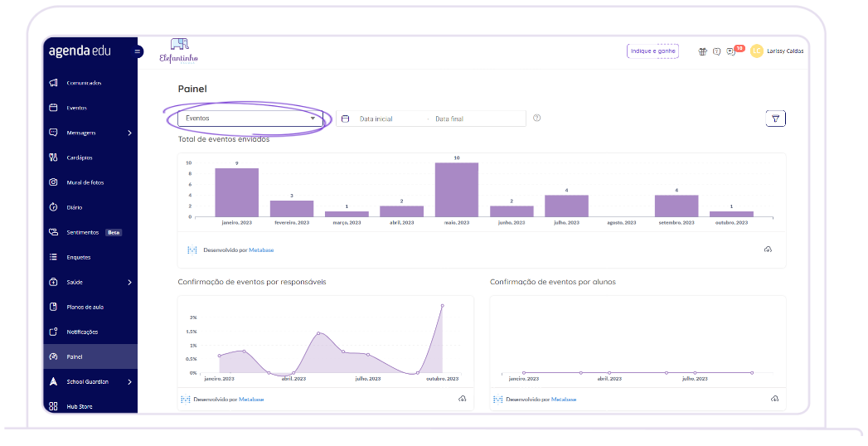The height and width of the screenshot is (446, 868).
Task: Click download icon under alunos confirmation chart
Action: (x=774, y=399)
